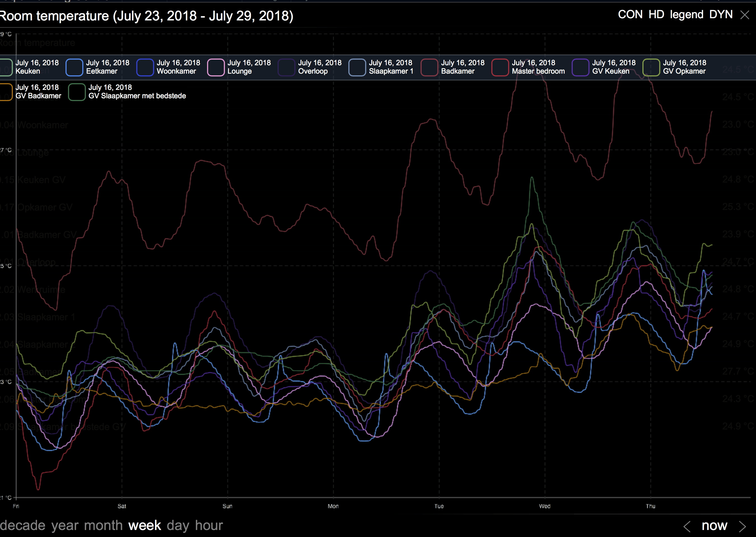Toggle the Woonkamer series swatch
This screenshot has height=537, width=756.
point(145,67)
